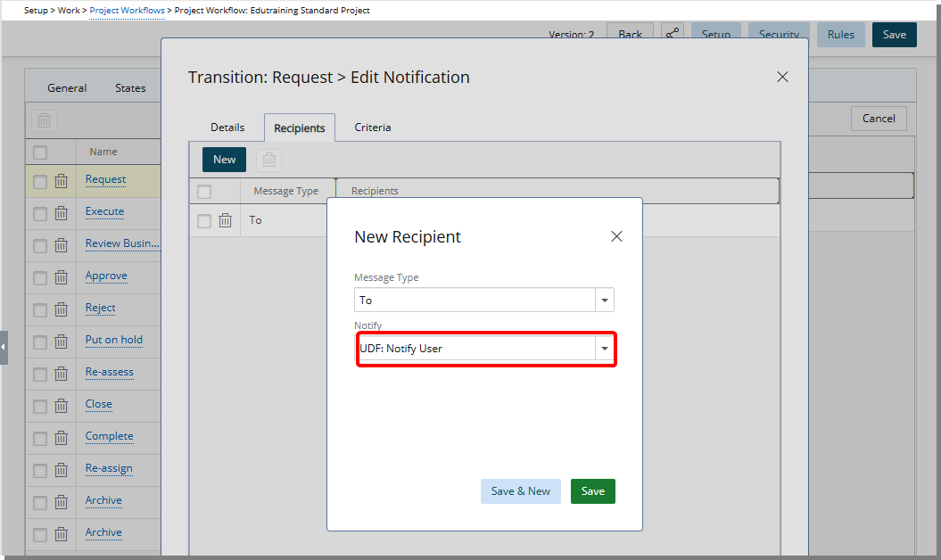
Task: Click the trash icon in the To recipient row
Action: click(x=225, y=220)
